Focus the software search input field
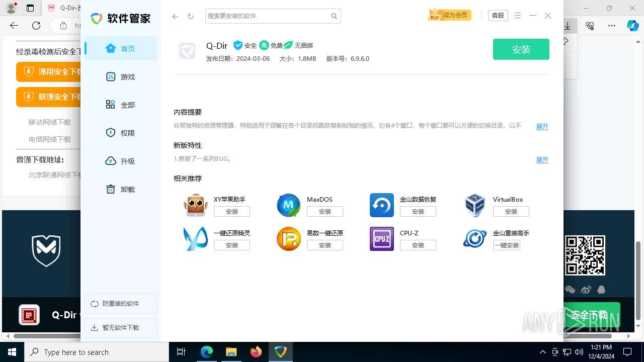 click(x=267, y=16)
